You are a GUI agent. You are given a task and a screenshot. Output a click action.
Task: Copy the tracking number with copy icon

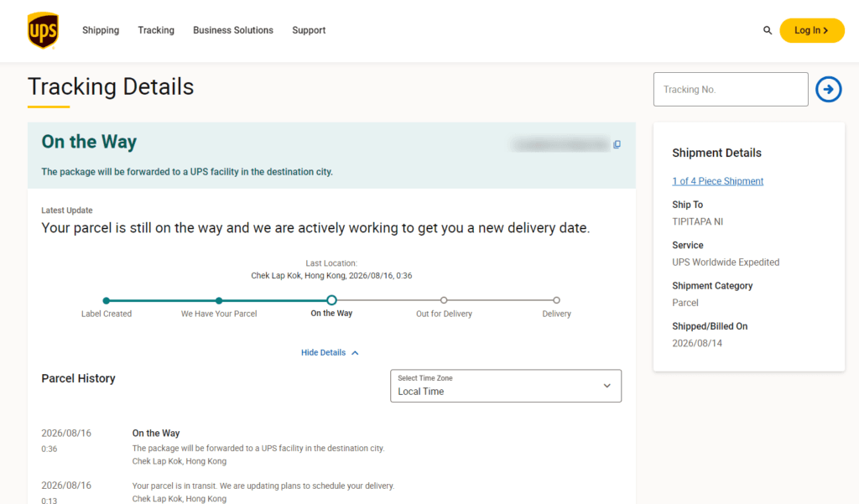click(617, 144)
